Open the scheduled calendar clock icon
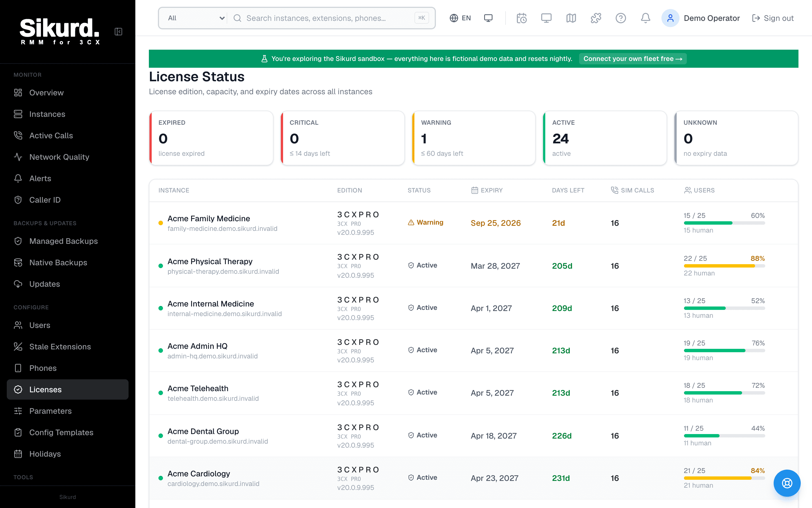 tap(521, 18)
